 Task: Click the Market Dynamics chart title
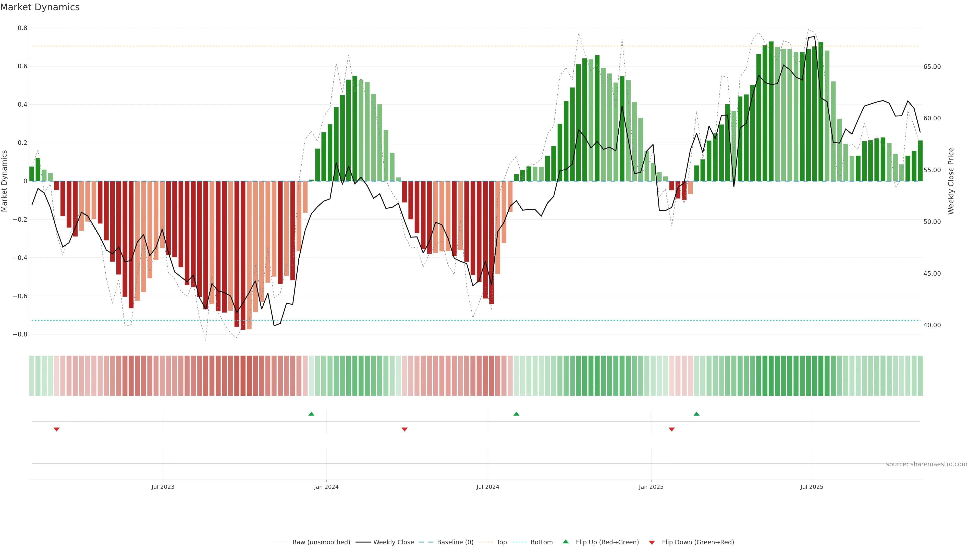pos(40,7)
